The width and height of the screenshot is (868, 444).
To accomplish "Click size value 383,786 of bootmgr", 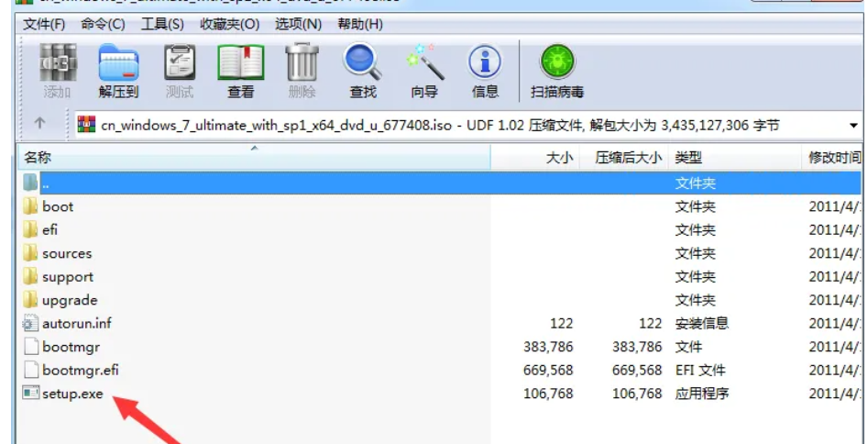I will point(548,347).
